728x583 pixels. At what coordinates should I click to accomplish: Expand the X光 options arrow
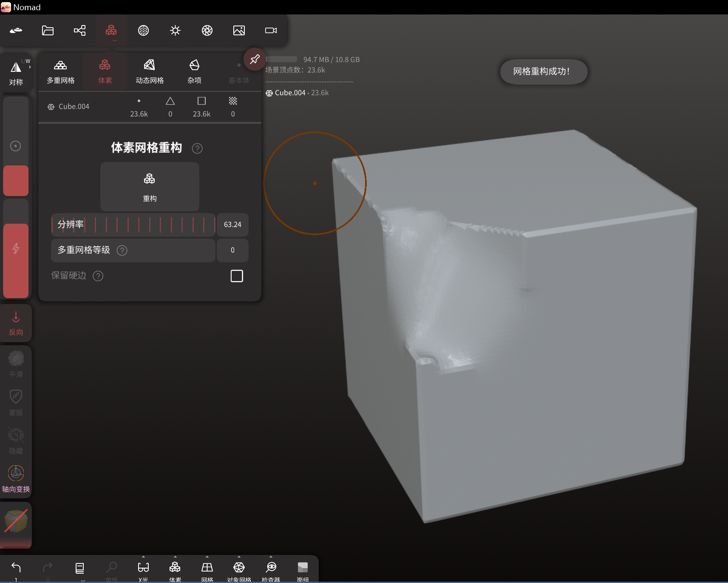(143, 557)
